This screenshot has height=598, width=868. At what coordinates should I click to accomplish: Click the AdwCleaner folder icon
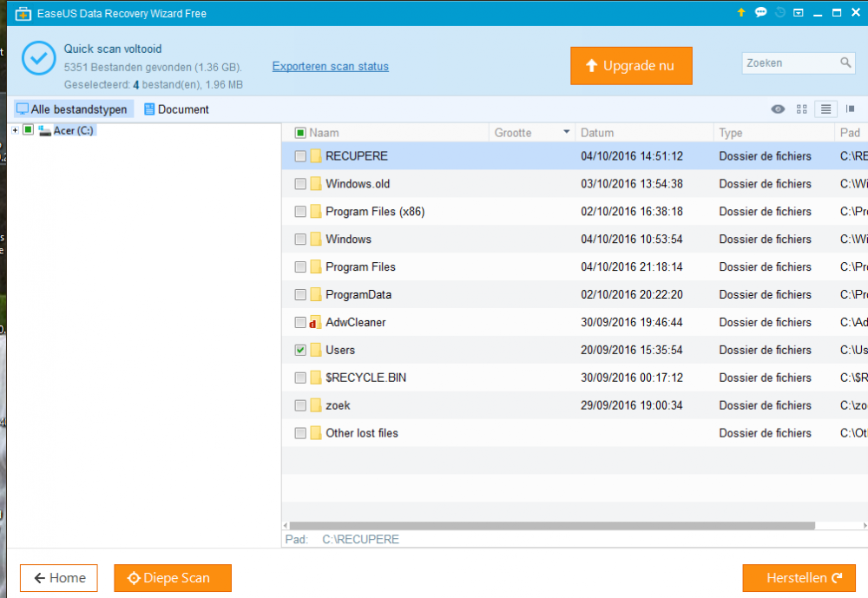coord(316,323)
